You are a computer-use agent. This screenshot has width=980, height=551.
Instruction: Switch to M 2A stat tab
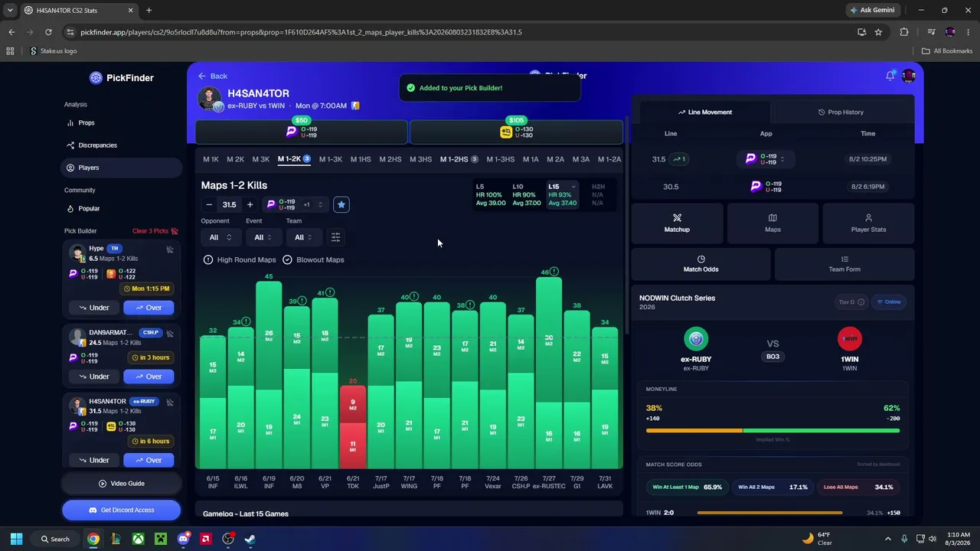coord(555,159)
